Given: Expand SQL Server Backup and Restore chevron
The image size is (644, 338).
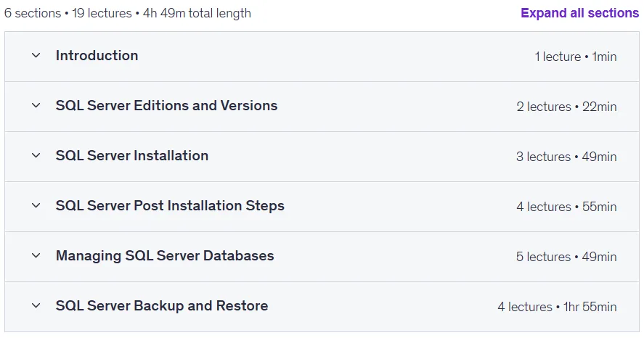Looking at the screenshot, I should click(x=36, y=305).
